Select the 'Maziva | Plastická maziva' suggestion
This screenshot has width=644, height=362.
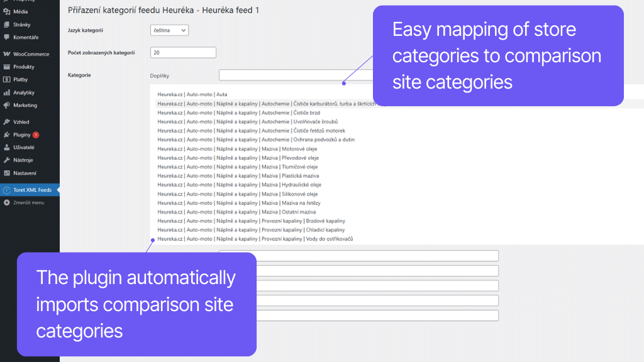coord(238,176)
